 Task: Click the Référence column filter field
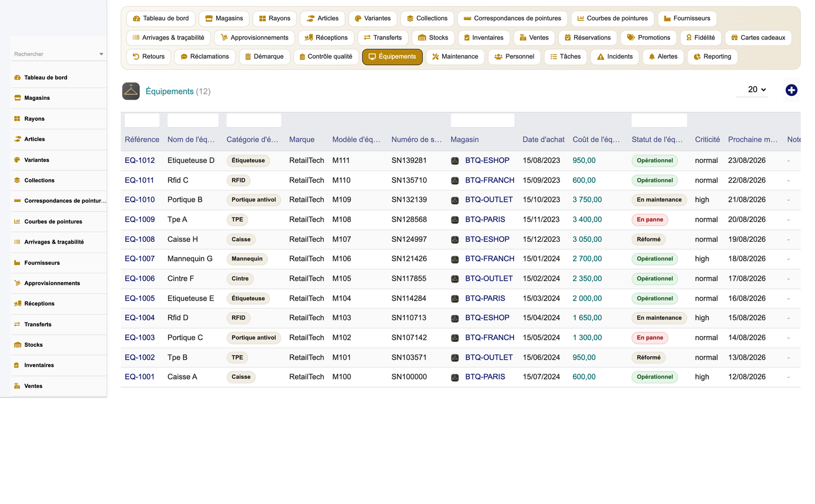[142, 120]
